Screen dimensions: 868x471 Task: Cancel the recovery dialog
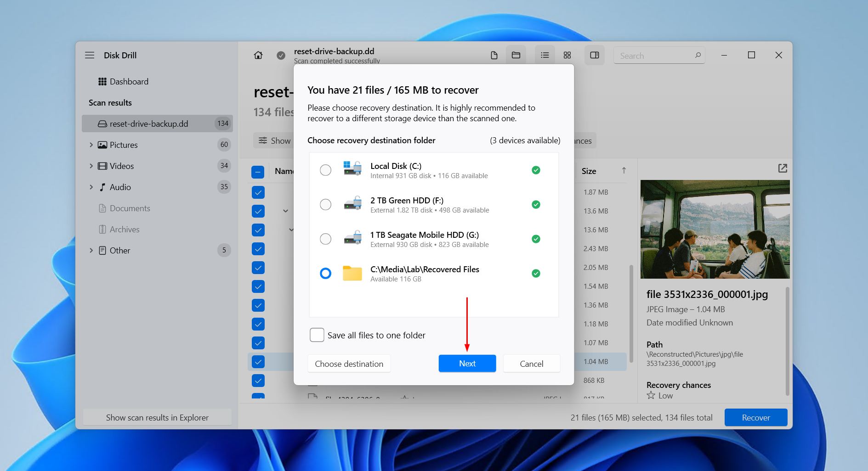tap(532, 364)
